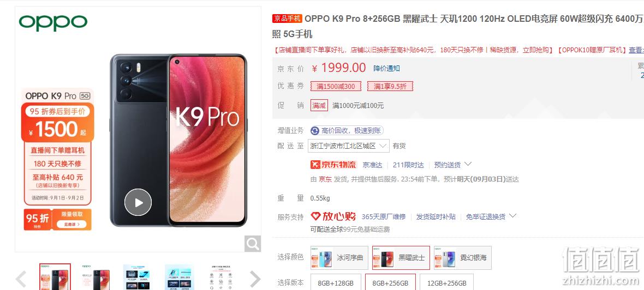Show the previous thumbnails with the left arrow
This screenshot has height=290, width=644.
21,279
